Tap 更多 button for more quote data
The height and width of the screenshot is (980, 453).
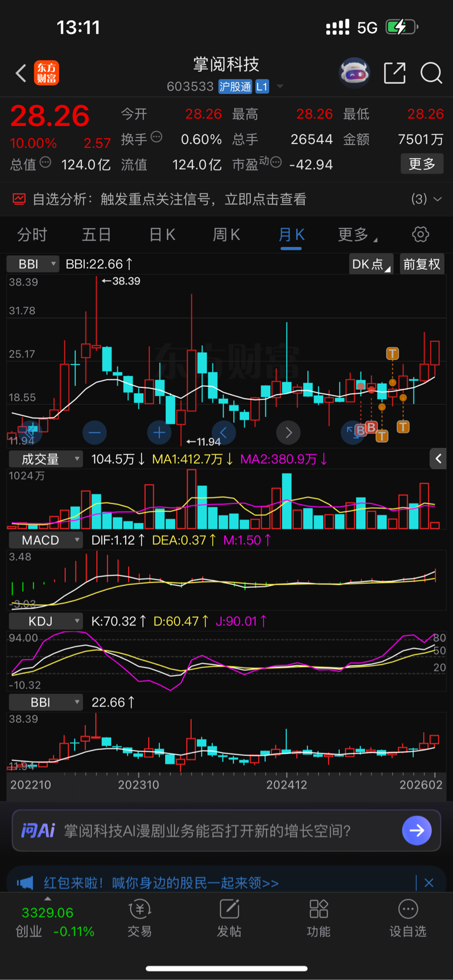pos(422,164)
